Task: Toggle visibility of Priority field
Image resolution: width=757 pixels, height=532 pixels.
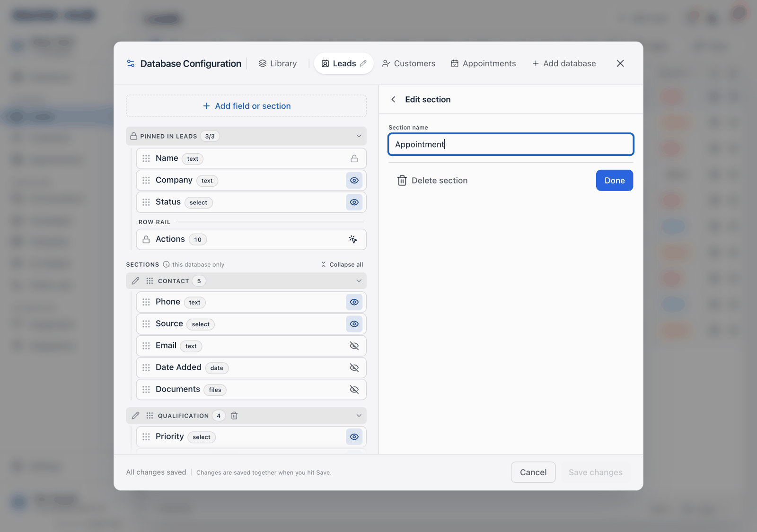Action: pos(354,437)
